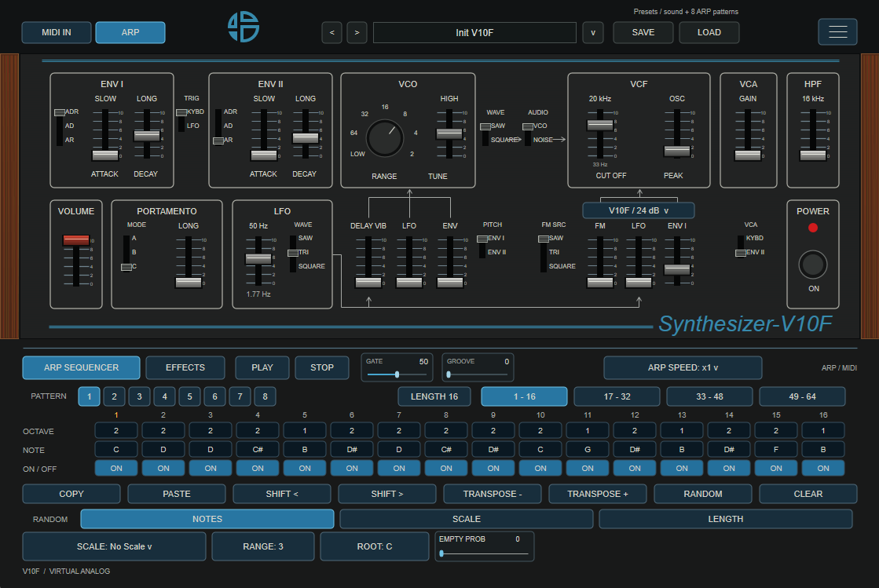Open the hamburger menu
Screen dimensions: 879x588
click(837, 32)
